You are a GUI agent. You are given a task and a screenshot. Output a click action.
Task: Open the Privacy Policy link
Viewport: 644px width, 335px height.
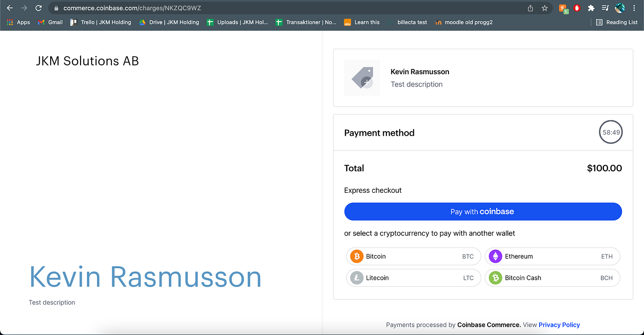tap(559, 325)
